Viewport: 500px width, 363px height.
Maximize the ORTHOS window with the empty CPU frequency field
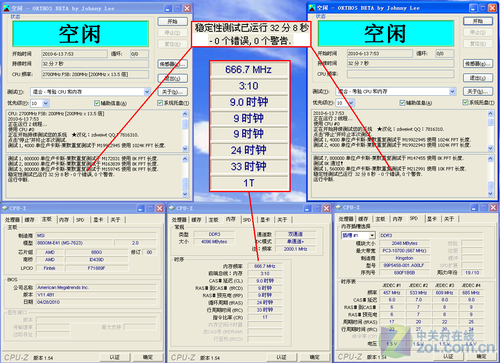coord(483,8)
